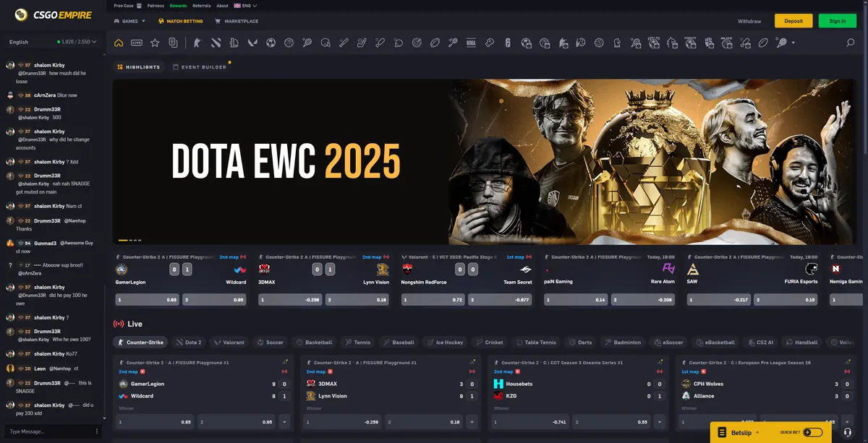Open 3DMAX vs Lynn Vision statistics icon
Viewport: 868px width, 443px height.
pyautogui.click(x=471, y=361)
